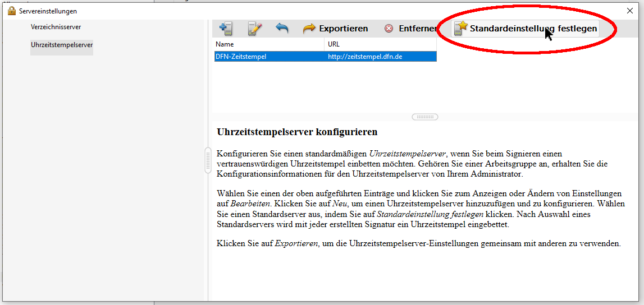
Task: Select the DFN-Zeitstempel entry in list
Action: [241, 56]
